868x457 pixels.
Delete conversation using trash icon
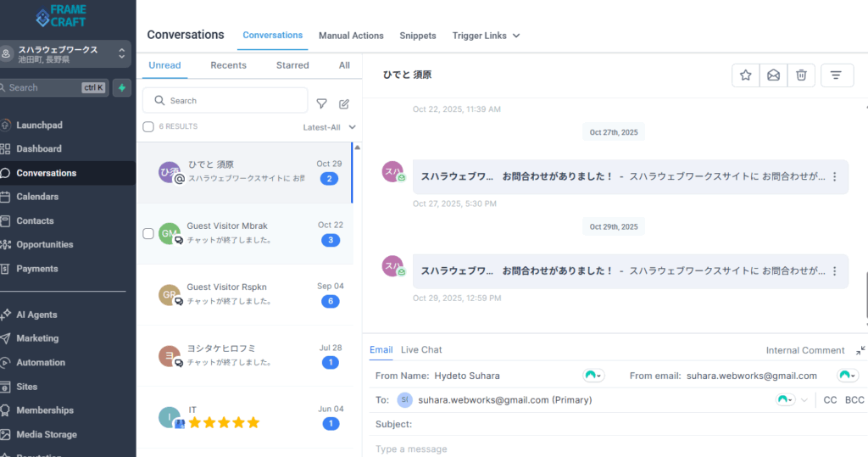click(x=801, y=75)
